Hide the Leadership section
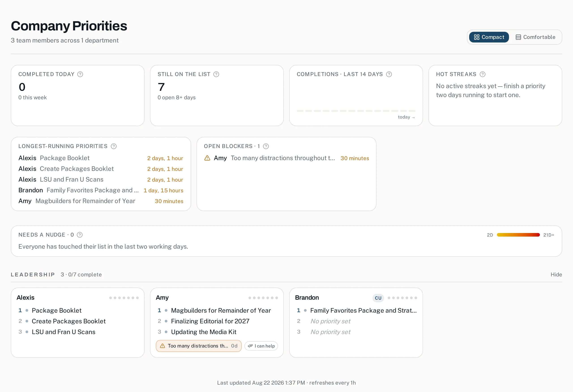573x392 pixels. tap(556, 274)
